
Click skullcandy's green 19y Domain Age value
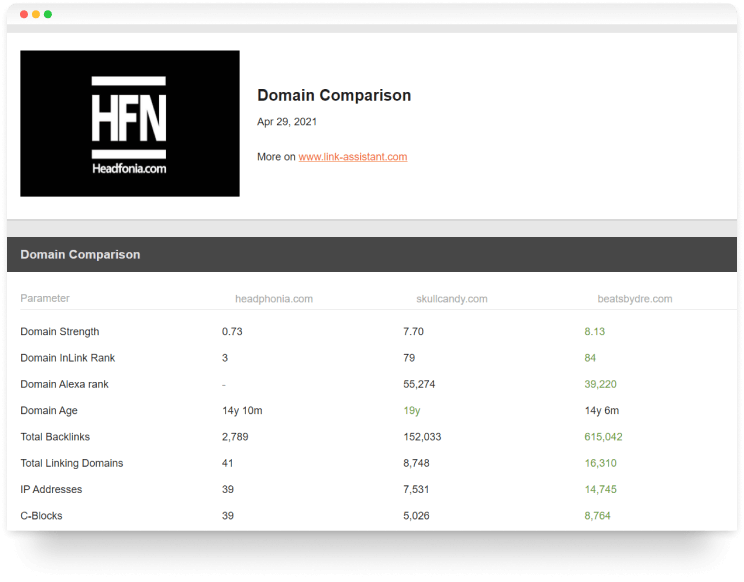[x=411, y=411]
